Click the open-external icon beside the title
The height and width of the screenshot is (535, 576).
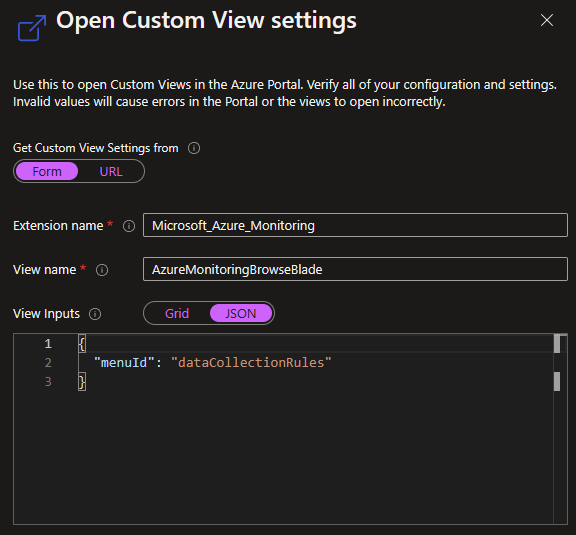tap(32, 28)
